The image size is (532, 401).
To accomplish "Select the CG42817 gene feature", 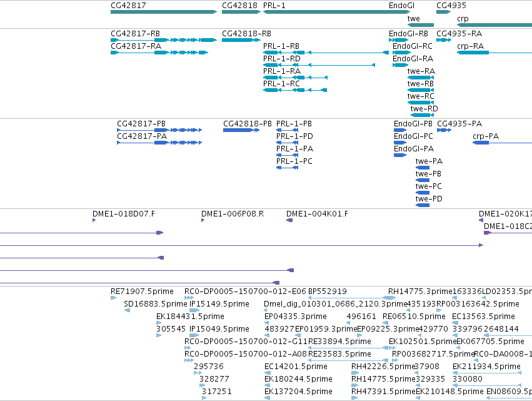I will [164, 12].
